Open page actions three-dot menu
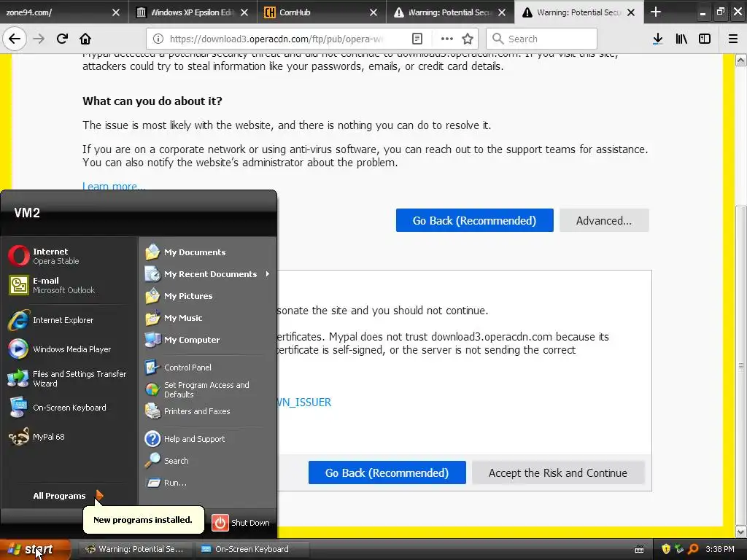Image resolution: width=747 pixels, height=560 pixels. [446, 39]
